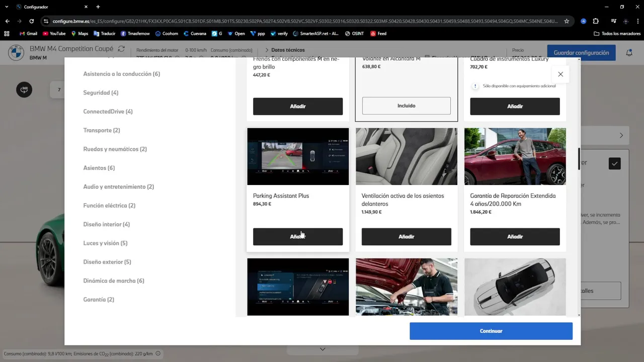The image size is (644, 362).
Task: Bookmark this page with star icon
Action: 567,21
